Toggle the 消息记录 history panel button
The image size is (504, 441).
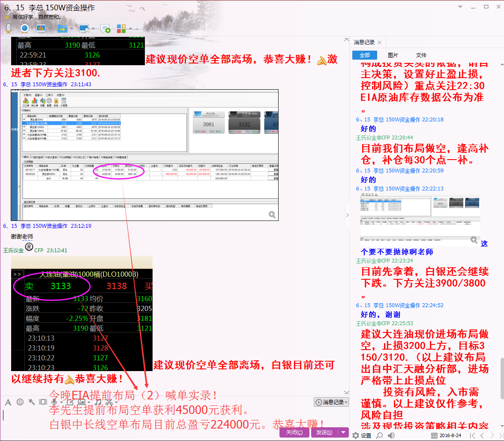click(331, 402)
